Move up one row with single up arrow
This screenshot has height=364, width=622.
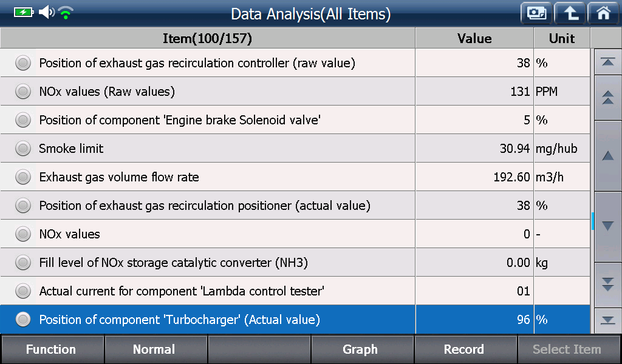click(607, 156)
